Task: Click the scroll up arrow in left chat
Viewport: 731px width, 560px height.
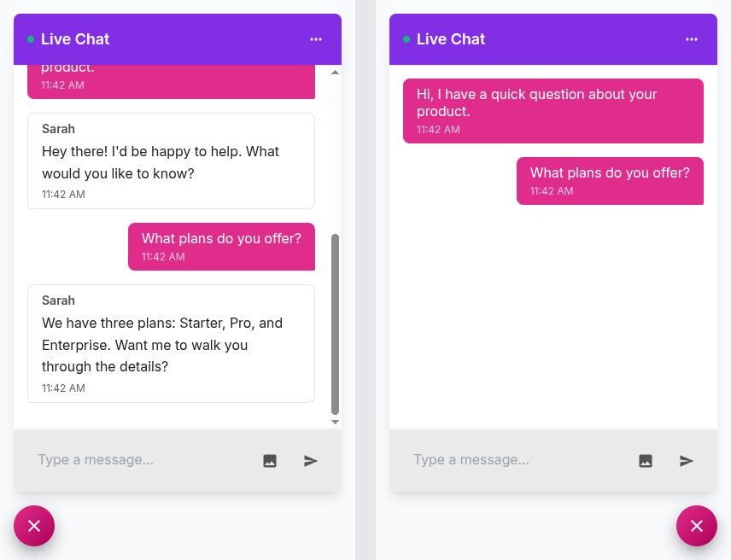Action: point(335,73)
